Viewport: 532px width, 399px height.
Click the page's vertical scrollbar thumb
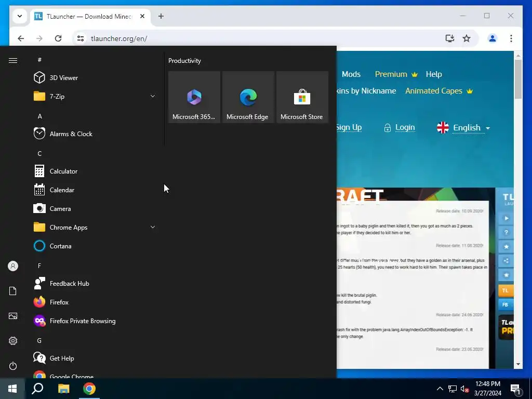click(x=518, y=79)
